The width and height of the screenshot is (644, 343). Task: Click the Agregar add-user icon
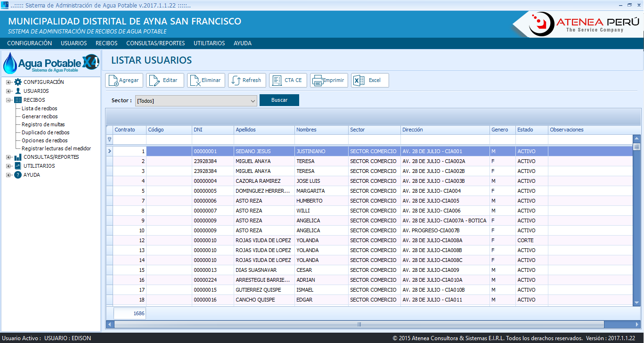click(x=114, y=81)
